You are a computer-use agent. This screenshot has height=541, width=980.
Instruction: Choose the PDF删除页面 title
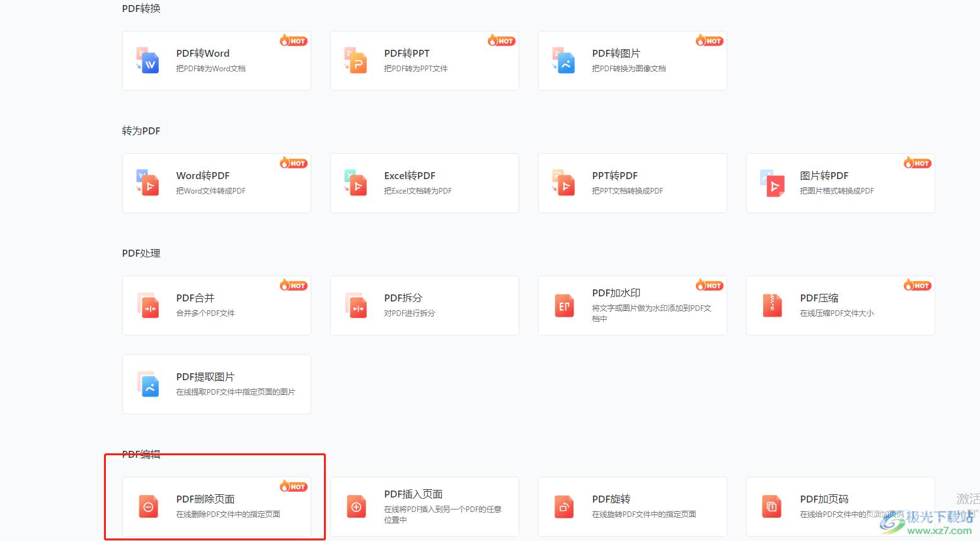coord(205,499)
